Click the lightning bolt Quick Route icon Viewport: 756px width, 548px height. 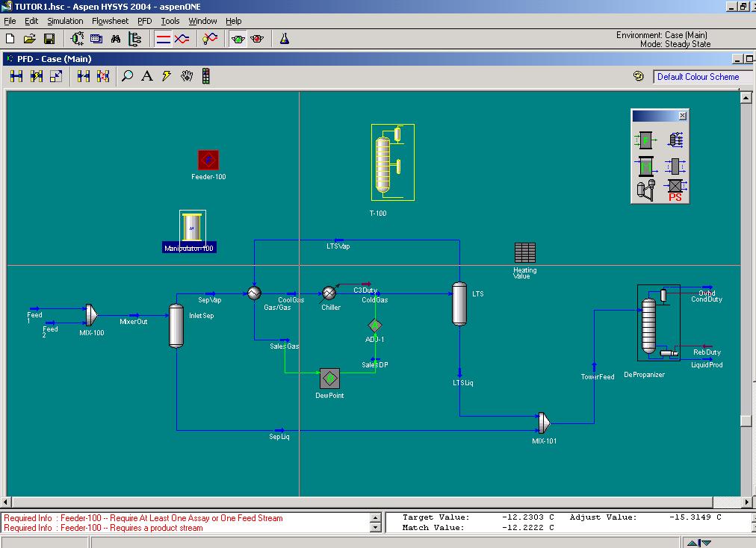click(x=167, y=76)
